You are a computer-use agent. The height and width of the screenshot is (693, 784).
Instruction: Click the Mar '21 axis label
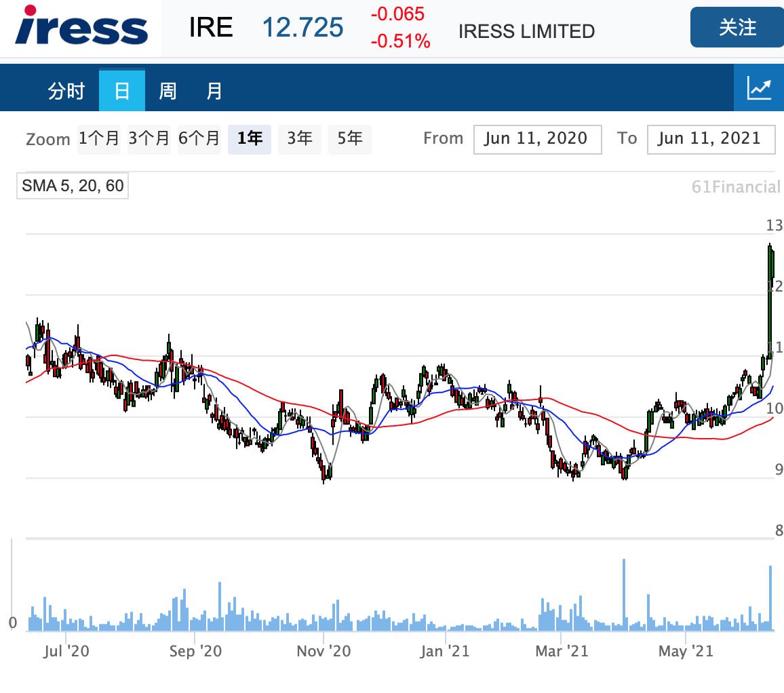pyautogui.click(x=562, y=651)
